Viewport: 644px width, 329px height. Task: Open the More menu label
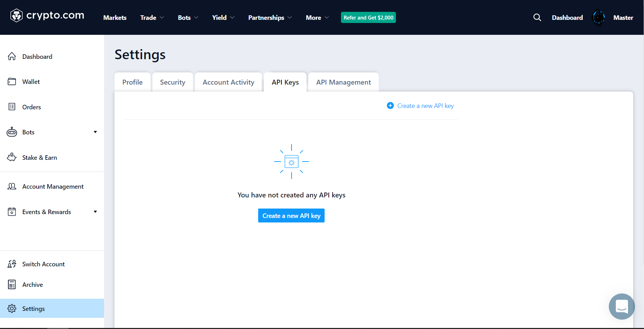[x=313, y=17]
